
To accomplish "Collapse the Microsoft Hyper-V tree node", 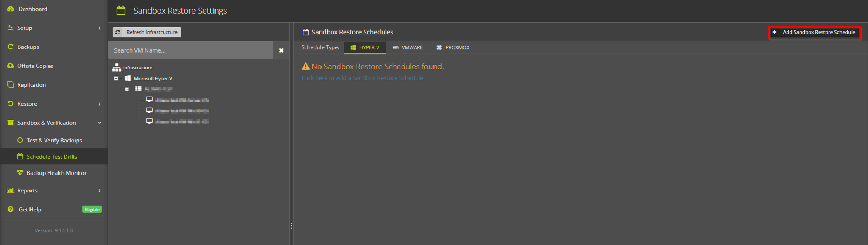I will [x=116, y=79].
